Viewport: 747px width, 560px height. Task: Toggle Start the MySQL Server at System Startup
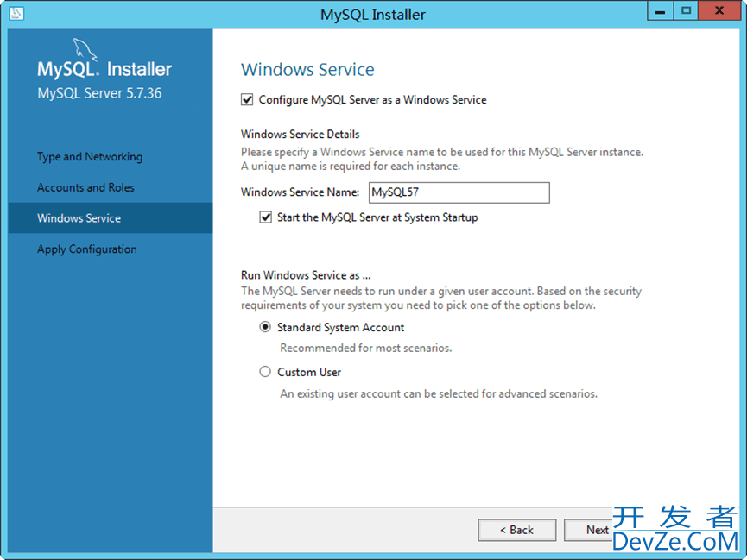(x=265, y=217)
